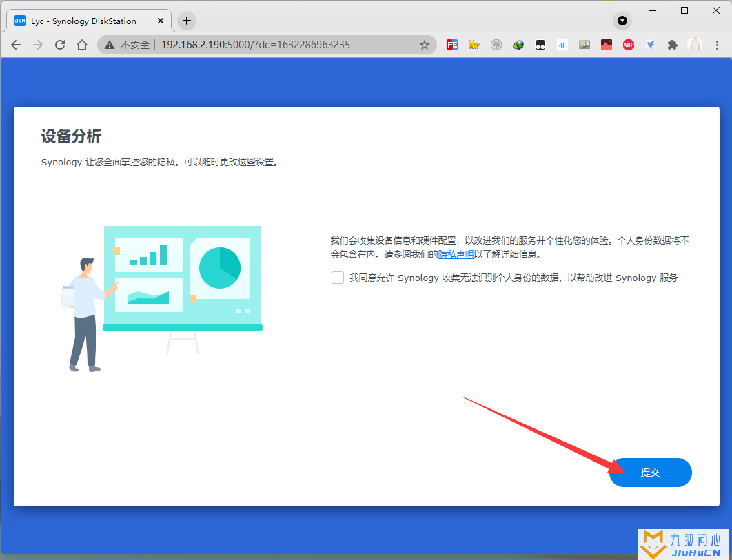Click the Synology privacy control subtitle text

[160, 163]
